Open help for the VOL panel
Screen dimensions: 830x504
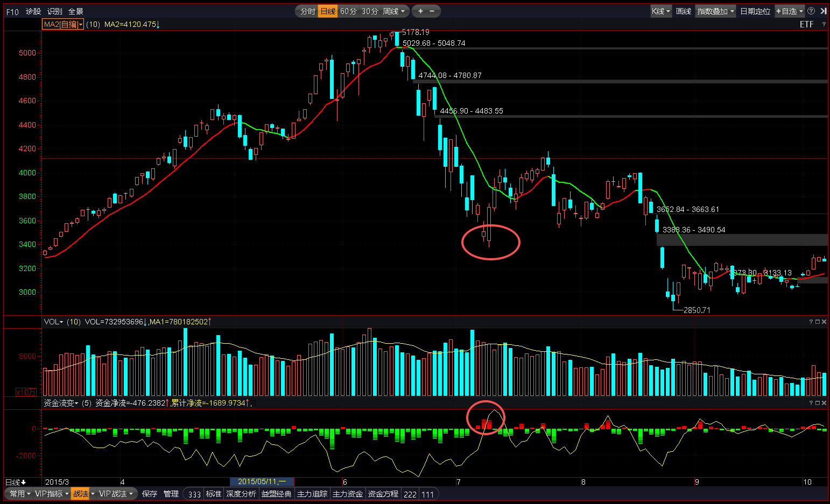[x=811, y=322]
